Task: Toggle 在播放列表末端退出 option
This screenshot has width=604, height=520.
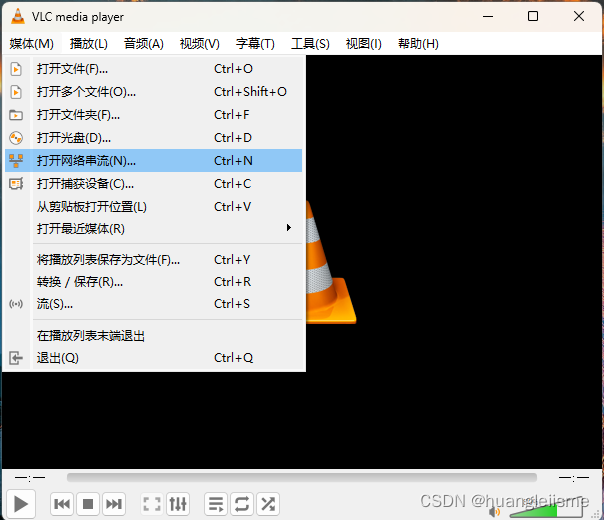Action: 153,335
